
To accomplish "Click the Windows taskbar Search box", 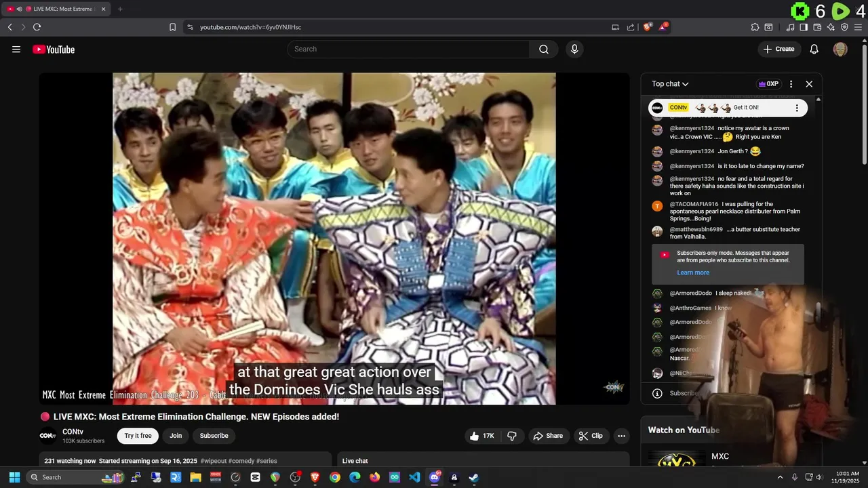I will (77, 477).
